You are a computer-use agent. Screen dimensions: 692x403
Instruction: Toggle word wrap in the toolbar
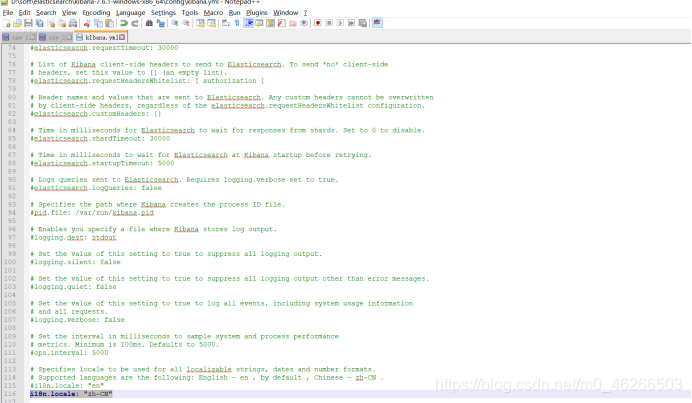[x=226, y=23]
